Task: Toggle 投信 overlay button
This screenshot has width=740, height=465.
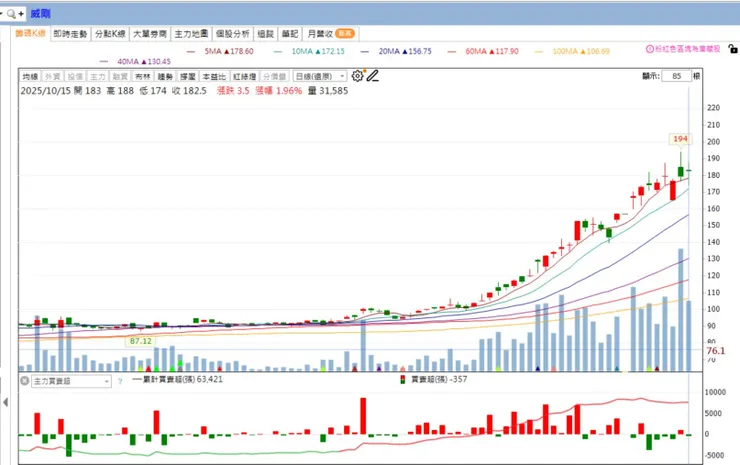Action: (75, 76)
